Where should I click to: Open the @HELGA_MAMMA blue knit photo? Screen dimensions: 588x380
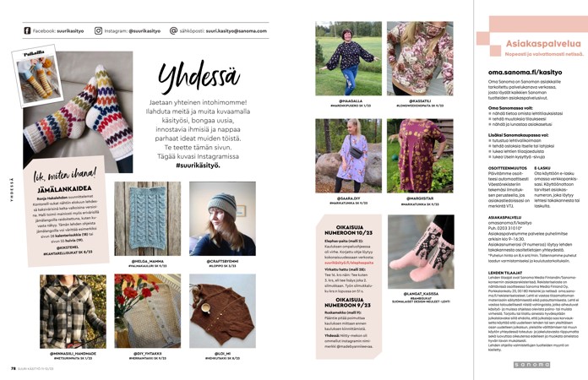click(x=147, y=219)
